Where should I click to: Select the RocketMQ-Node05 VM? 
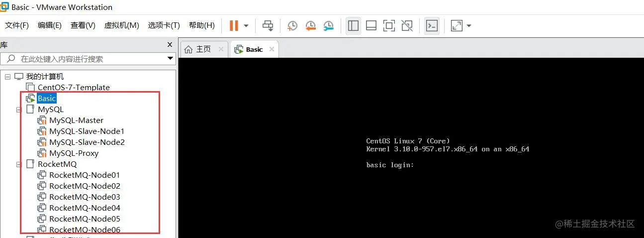(x=85, y=219)
